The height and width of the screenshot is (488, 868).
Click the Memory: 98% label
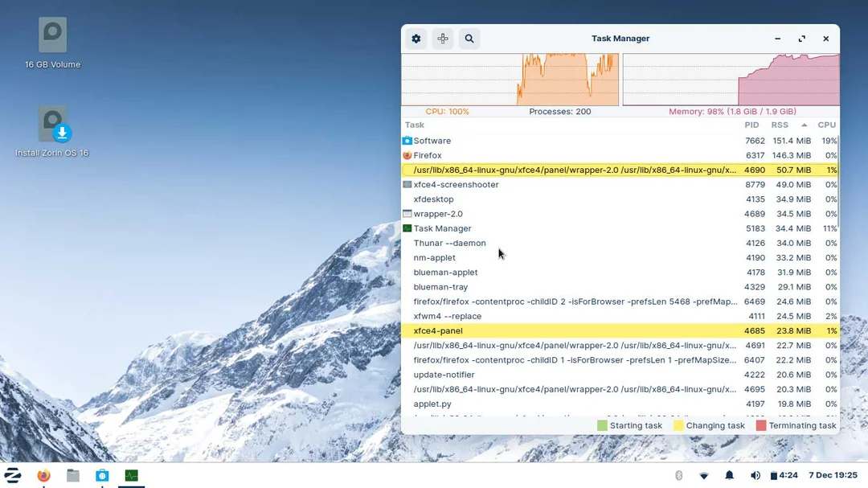pos(732,111)
